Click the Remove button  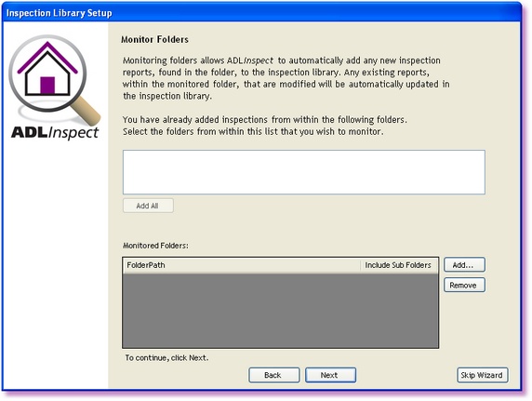[464, 285]
